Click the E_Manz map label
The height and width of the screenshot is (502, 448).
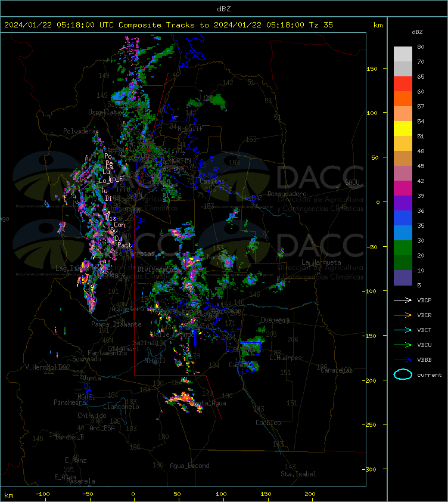[x=76, y=460]
